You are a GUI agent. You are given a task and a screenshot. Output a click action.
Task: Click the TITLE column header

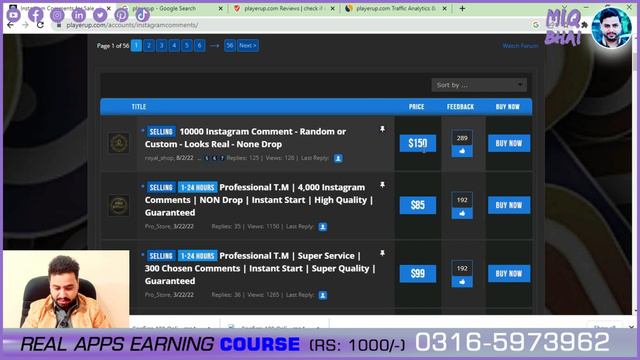tap(139, 107)
